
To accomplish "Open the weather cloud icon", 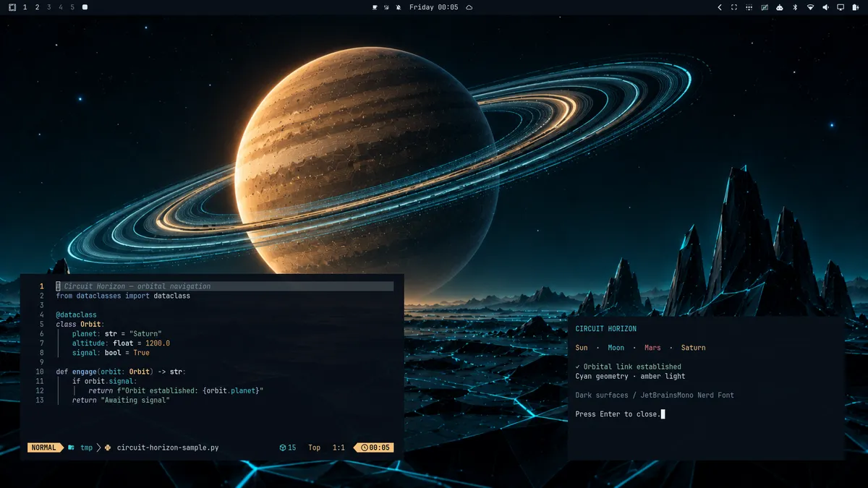I will 469,7.
